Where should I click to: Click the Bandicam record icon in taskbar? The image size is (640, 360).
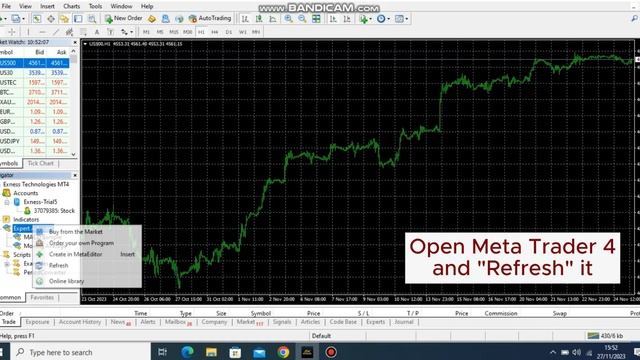coord(331,352)
